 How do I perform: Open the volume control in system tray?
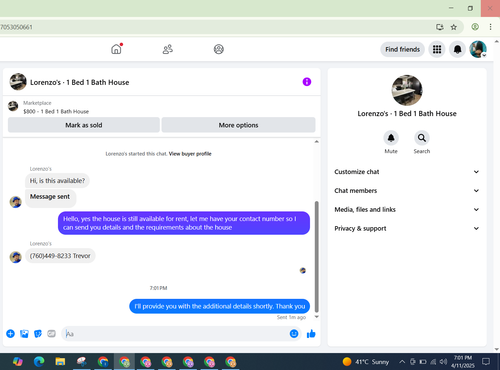point(443,362)
